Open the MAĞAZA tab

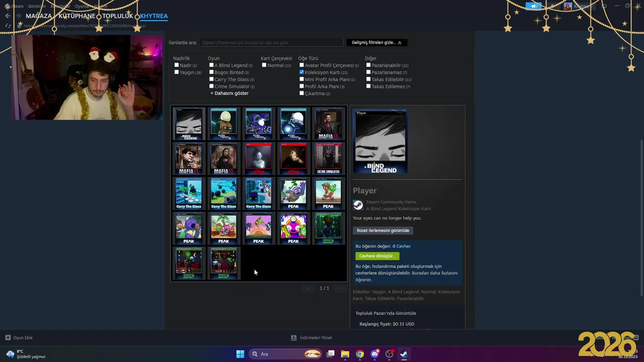coord(39,16)
